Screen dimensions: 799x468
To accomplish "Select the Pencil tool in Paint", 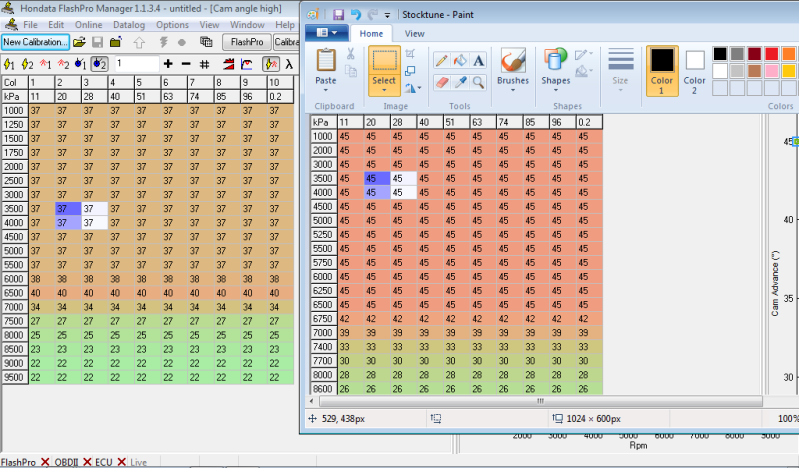I will 441,60.
